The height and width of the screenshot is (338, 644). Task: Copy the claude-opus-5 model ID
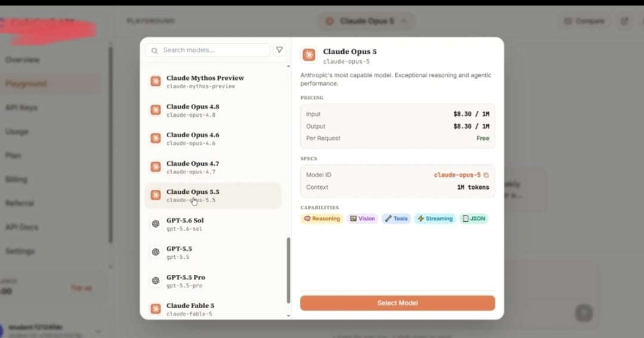click(486, 175)
